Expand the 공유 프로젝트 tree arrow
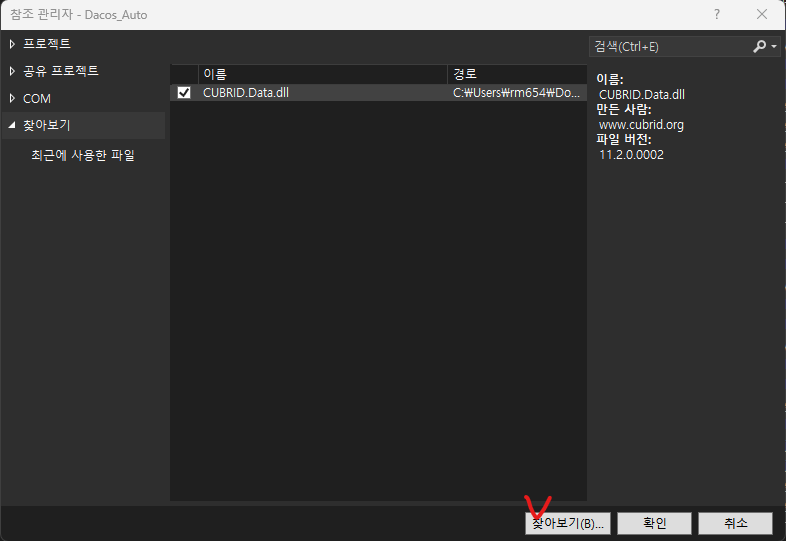The height and width of the screenshot is (541, 786). point(12,71)
